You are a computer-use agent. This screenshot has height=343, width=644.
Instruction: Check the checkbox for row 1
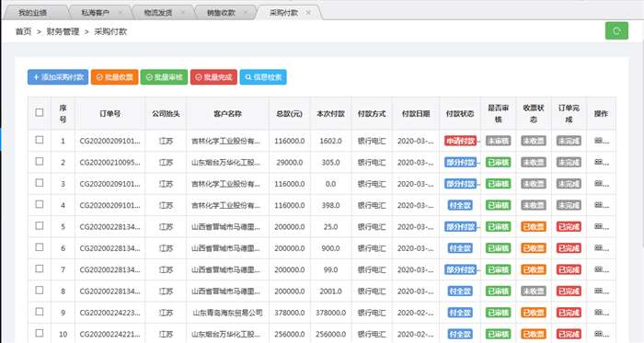[x=40, y=140]
